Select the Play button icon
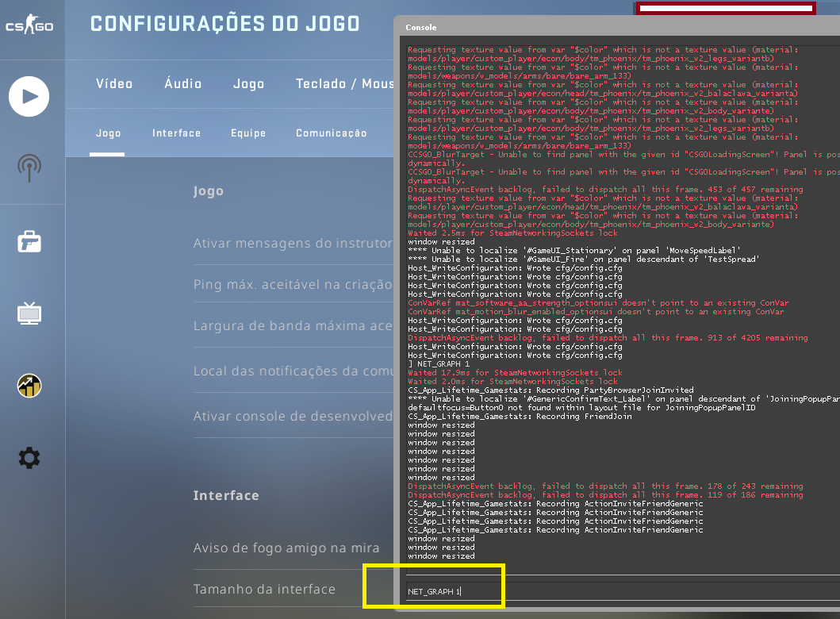The image size is (840, 619). click(x=29, y=95)
